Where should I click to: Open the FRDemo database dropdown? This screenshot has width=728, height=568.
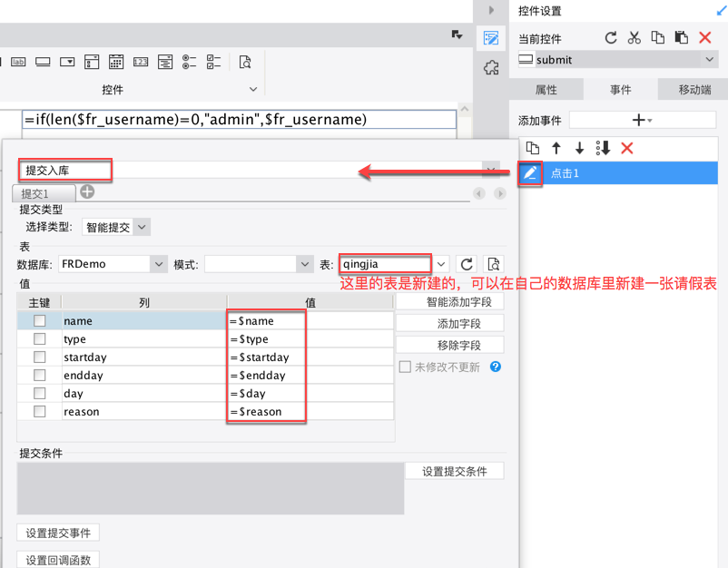[x=159, y=264]
